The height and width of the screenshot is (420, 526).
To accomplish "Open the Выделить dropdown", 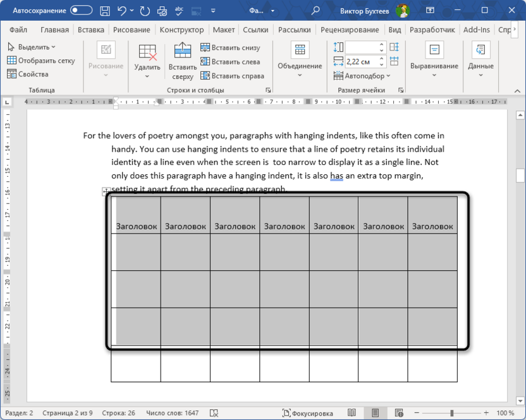I will [32, 47].
